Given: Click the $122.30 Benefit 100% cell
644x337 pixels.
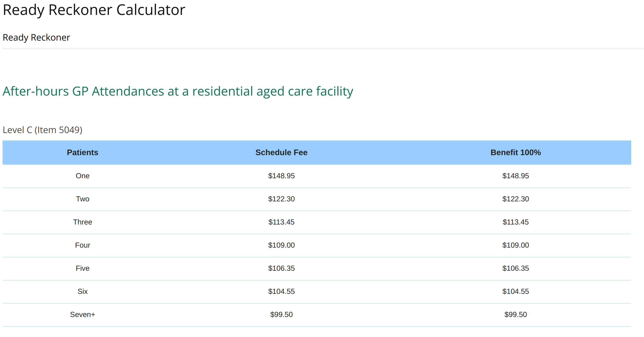Looking at the screenshot, I should click(x=515, y=199).
